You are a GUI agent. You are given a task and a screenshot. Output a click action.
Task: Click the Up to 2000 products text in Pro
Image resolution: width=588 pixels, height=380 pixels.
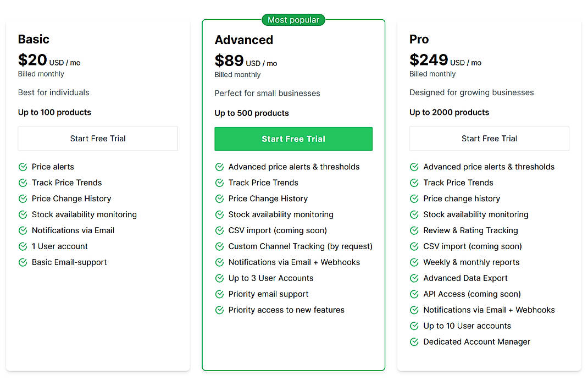[x=448, y=112]
